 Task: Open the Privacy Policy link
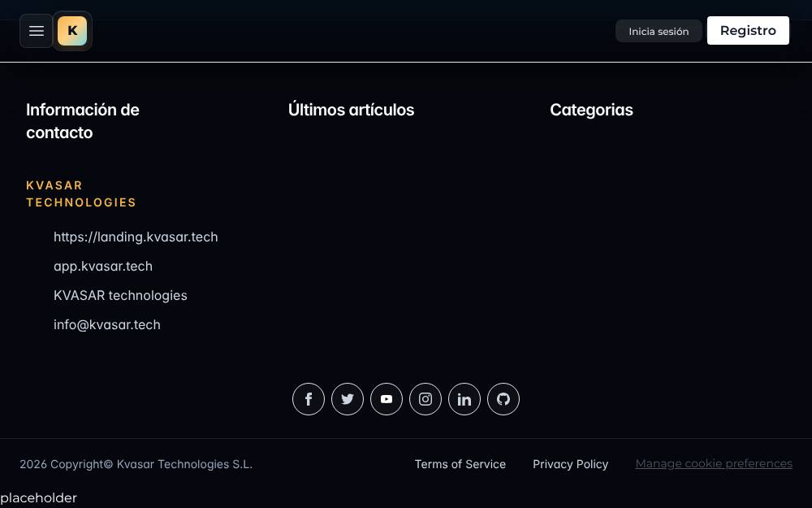tap(570, 464)
